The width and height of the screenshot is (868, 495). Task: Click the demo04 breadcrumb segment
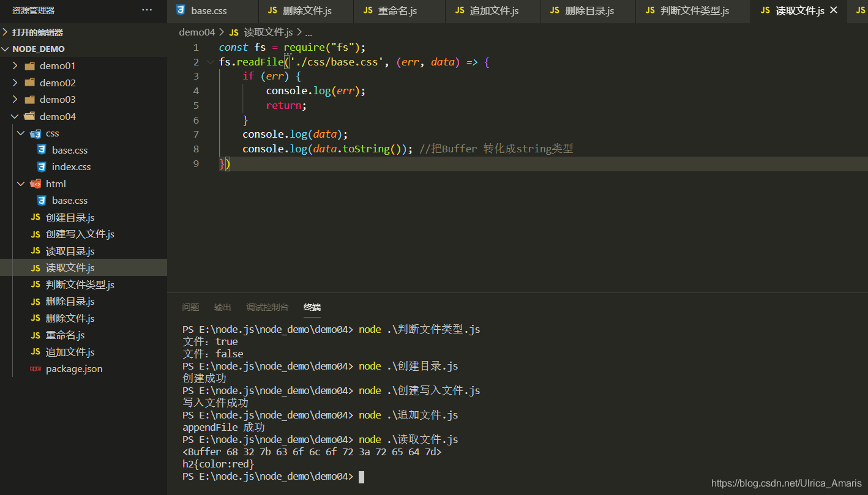click(197, 32)
